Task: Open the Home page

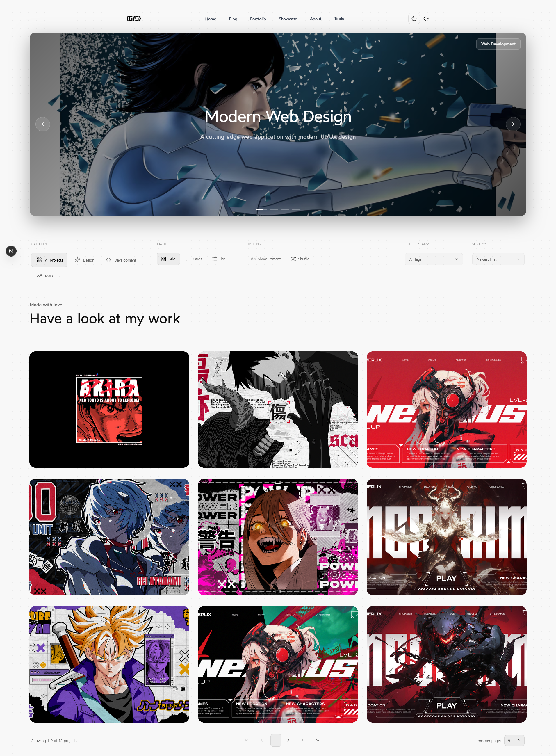Action: pos(211,19)
